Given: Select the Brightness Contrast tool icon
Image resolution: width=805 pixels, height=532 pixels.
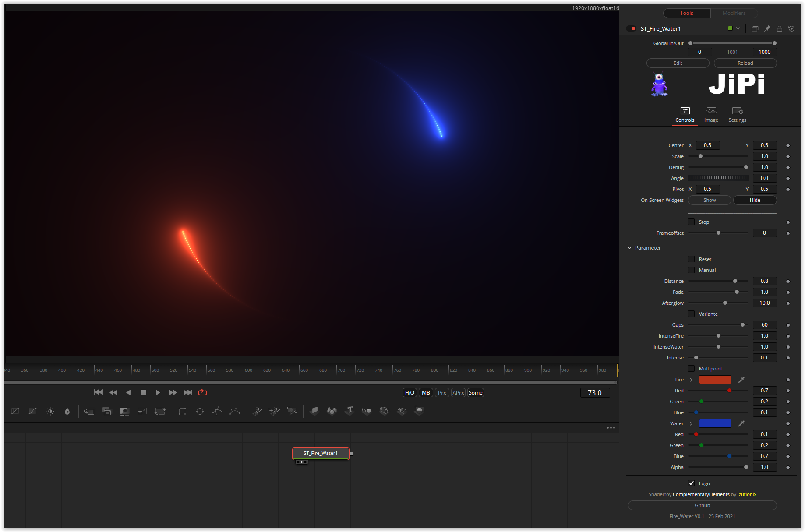Looking at the screenshot, I should [50, 411].
